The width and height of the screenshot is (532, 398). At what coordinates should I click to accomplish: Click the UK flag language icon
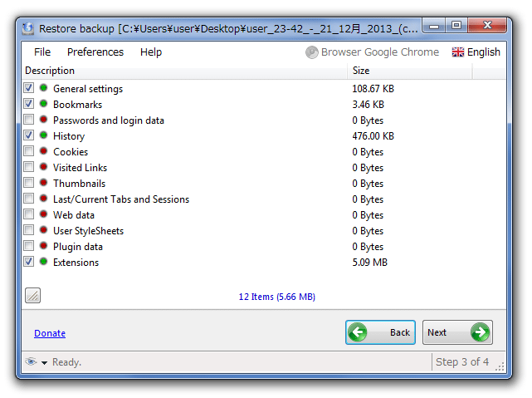click(457, 52)
